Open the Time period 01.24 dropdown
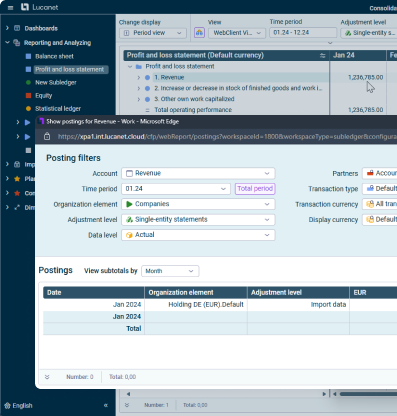 (x=176, y=189)
